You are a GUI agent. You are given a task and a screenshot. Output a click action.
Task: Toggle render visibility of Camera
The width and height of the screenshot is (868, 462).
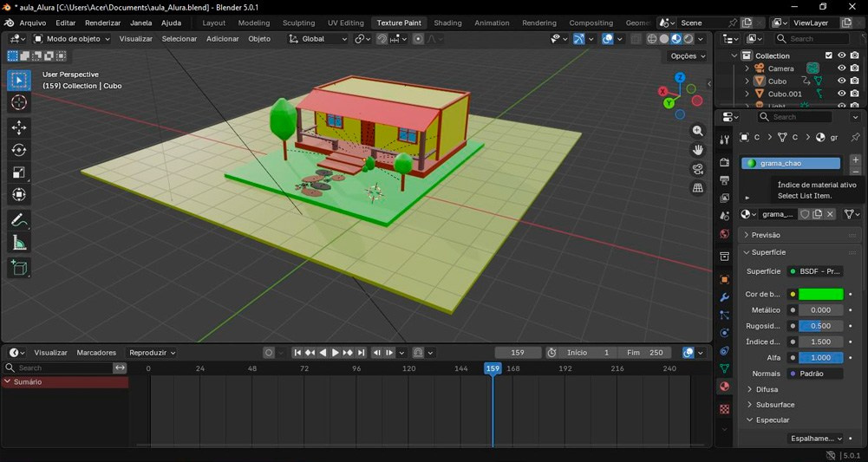(x=855, y=68)
